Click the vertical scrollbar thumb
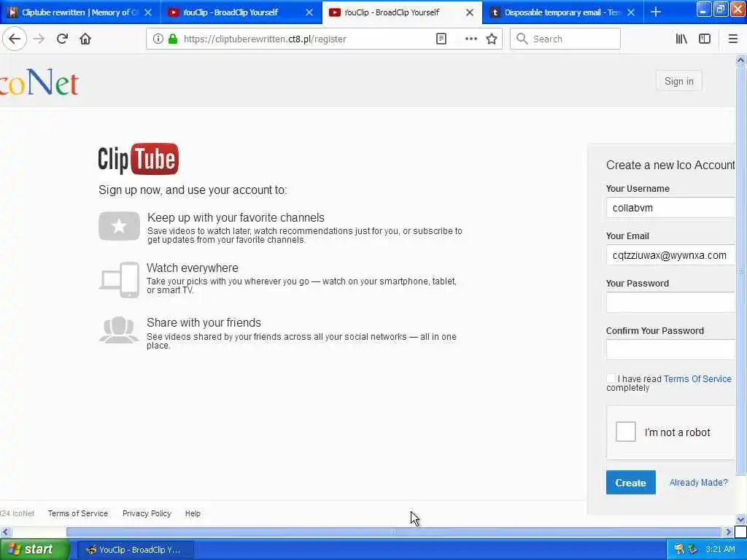Screen dimensions: 747x560 click(x=740, y=271)
